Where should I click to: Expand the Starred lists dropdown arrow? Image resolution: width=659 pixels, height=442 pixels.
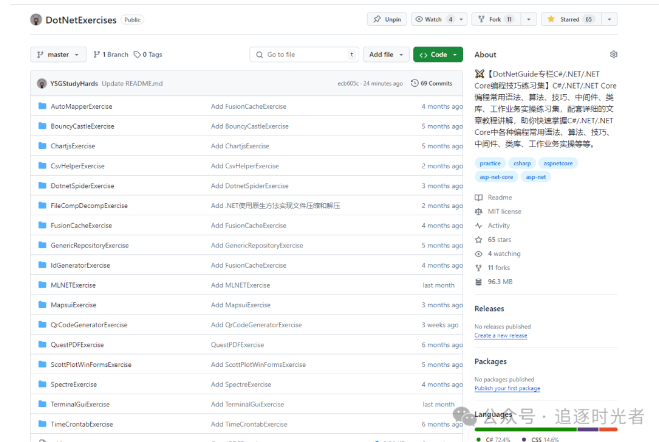click(609, 19)
